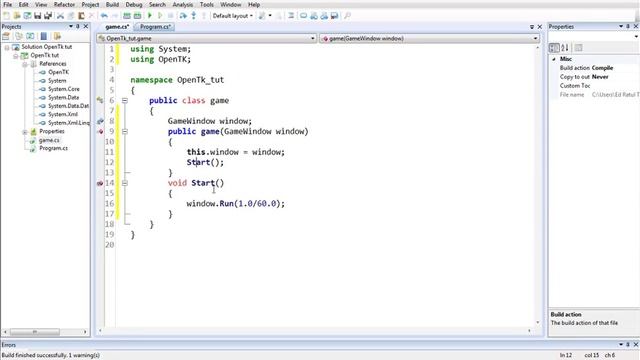
Task: Open the Refactor menu
Action: pyautogui.click(x=64, y=4)
